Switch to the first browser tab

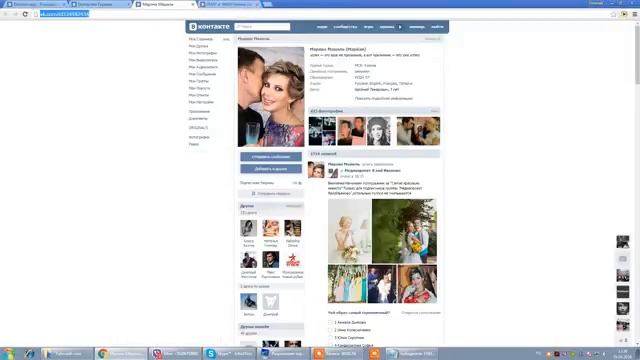point(35,4)
